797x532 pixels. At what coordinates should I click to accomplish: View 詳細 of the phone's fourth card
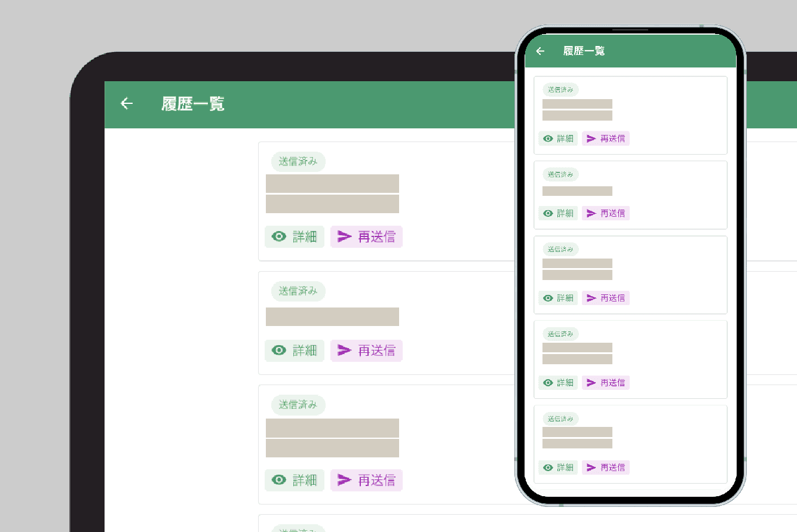(558, 383)
